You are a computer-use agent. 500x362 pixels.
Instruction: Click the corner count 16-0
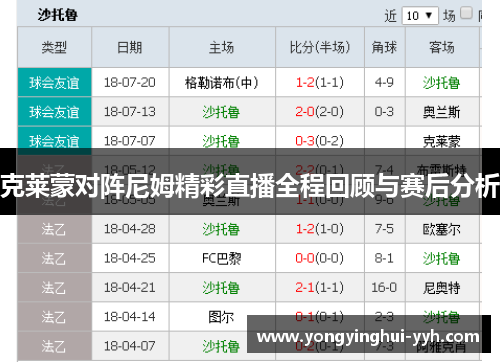click(x=385, y=288)
